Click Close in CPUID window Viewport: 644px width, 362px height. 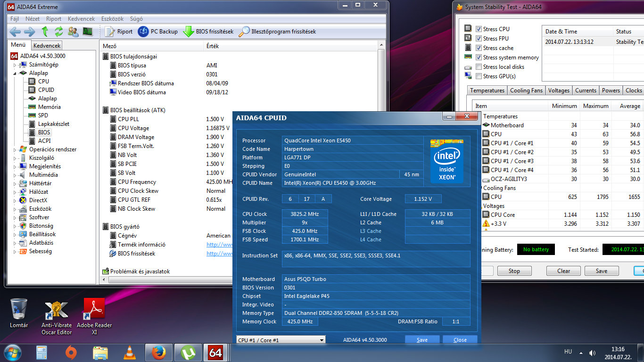460,340
